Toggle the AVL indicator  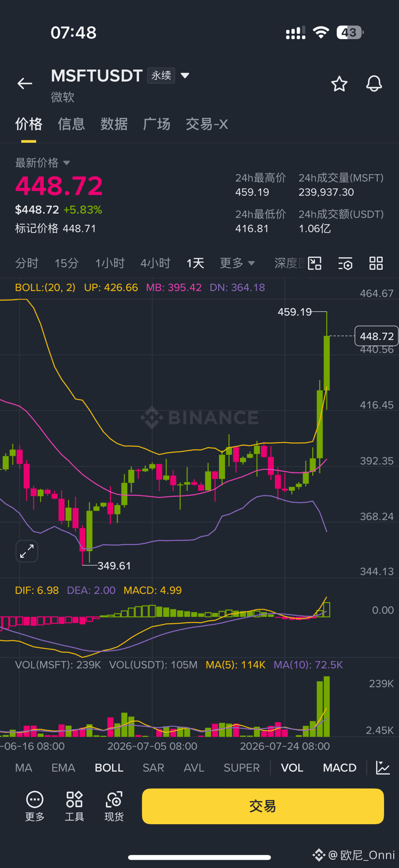[x=194, y=768]
